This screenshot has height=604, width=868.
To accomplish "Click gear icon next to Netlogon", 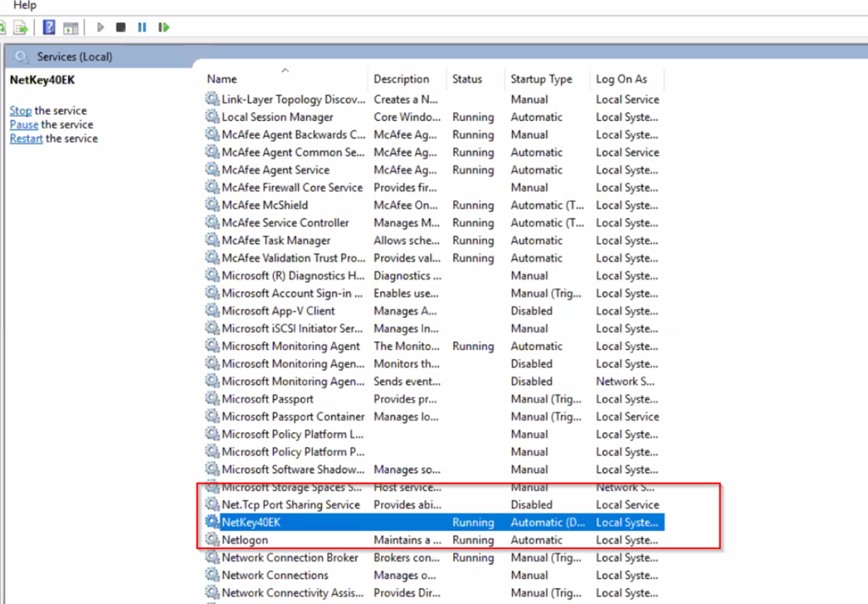I will point(212,540).
